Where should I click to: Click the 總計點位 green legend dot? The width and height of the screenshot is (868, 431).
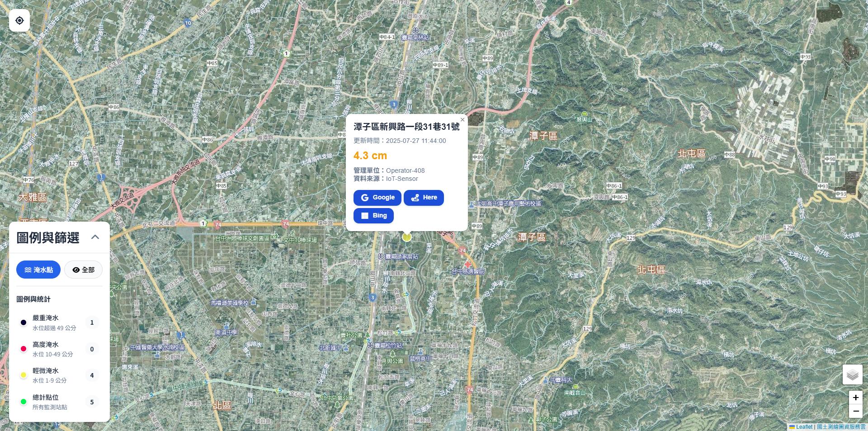24,402
